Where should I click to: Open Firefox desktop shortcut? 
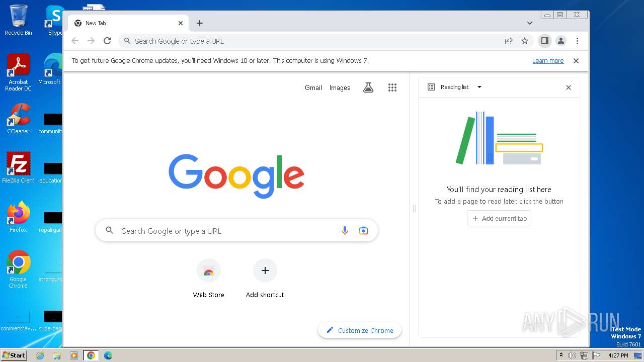point(18,217)
